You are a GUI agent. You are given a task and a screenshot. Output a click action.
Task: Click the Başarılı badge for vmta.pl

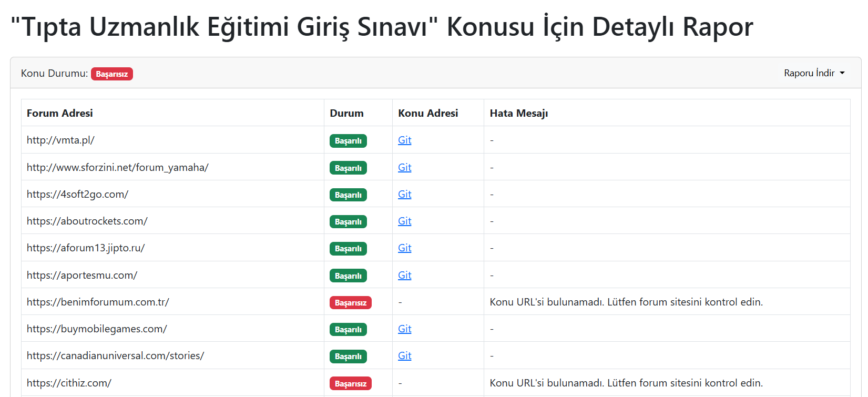348,141
